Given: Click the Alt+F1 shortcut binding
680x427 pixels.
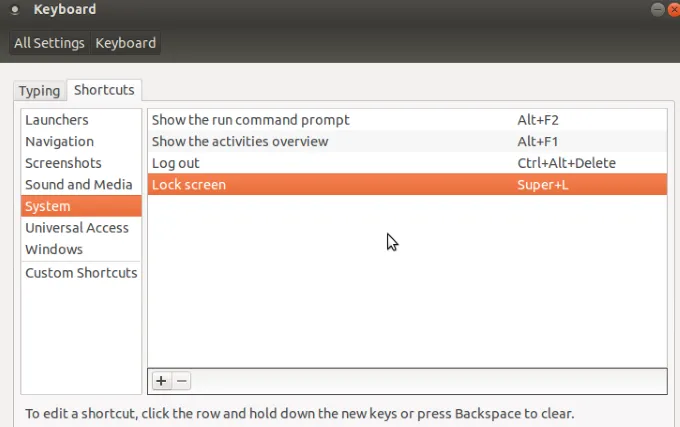Looking at the screenshot, I should tap(537, 142).
